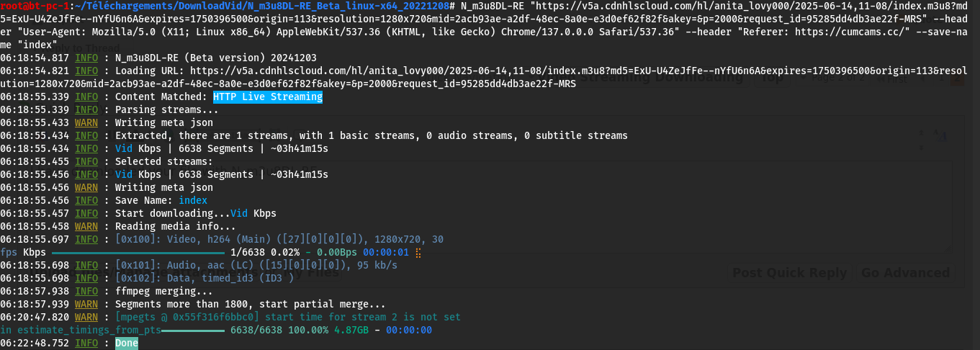Viewport: 980px width, 350px height.
Task: Click the Go Advanced button
Action: 905,272
